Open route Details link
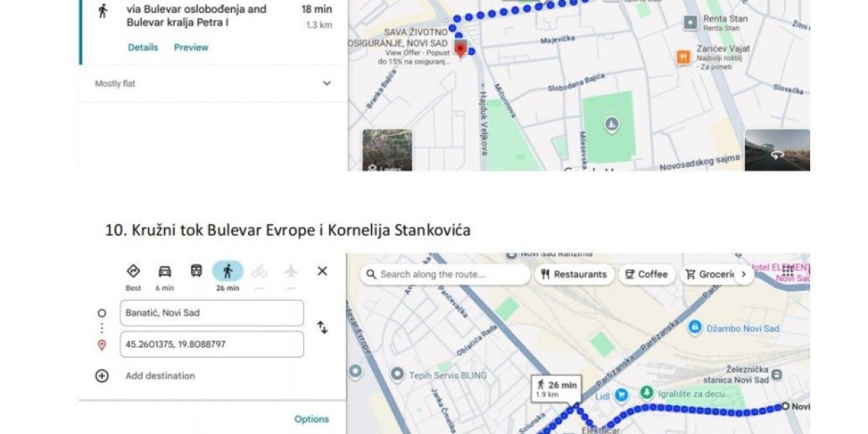Image resolution: width=868 pixels, height=434 pixels. click(142, 47)
